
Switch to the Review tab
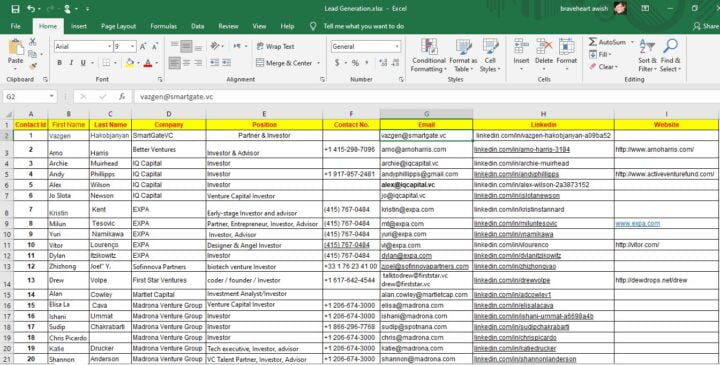click(228, 26)
